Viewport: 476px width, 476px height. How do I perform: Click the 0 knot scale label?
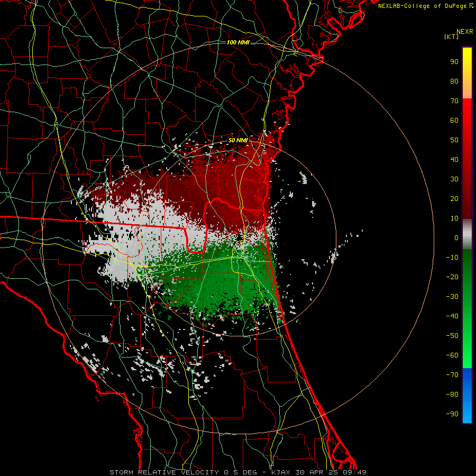pyautogui.click(x=456, y=238)
